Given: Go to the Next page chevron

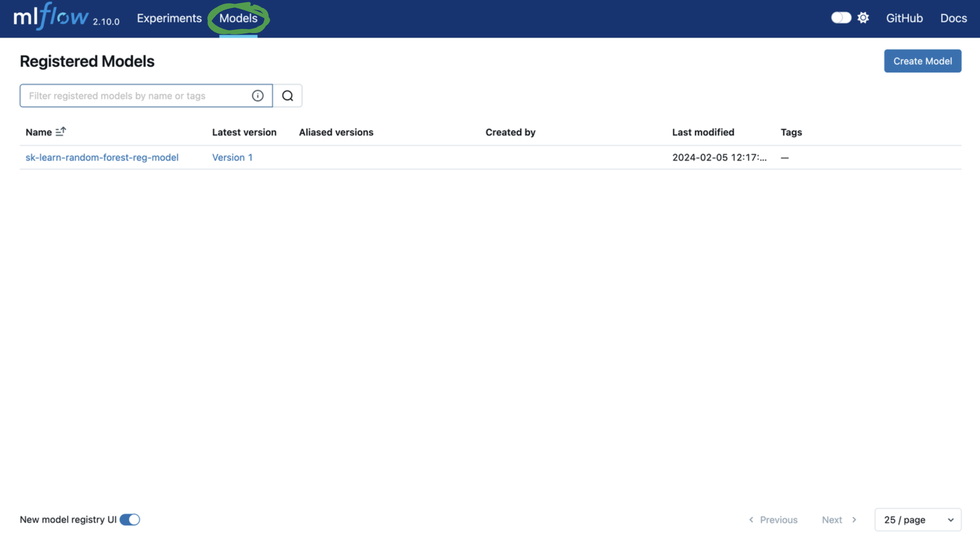Looking at the screenshot, I should tap(854, 519).
